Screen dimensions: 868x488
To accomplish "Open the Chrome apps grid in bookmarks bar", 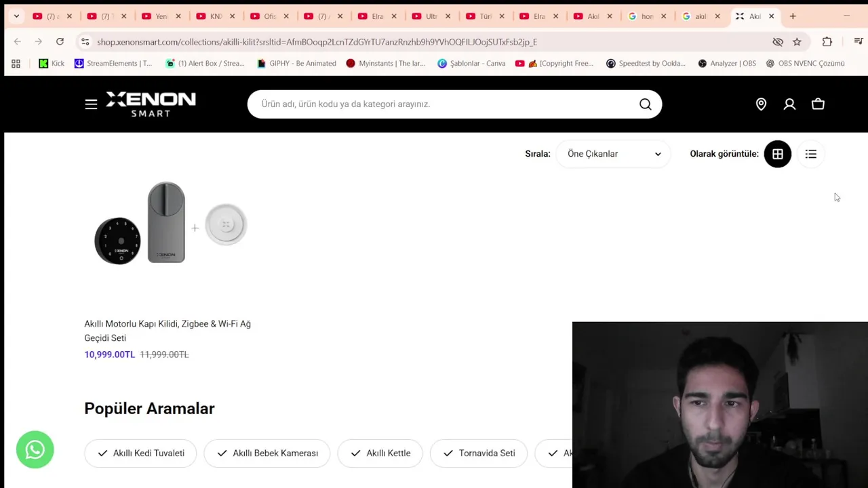I will [16, 64].
